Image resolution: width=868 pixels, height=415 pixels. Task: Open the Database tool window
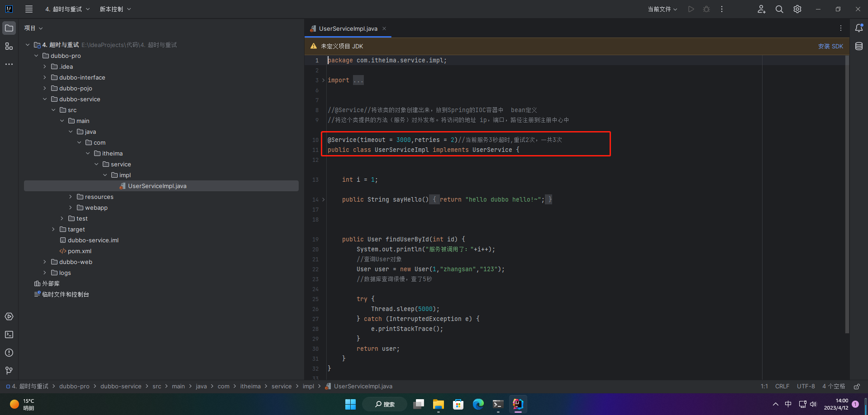[x=858, y=46]
